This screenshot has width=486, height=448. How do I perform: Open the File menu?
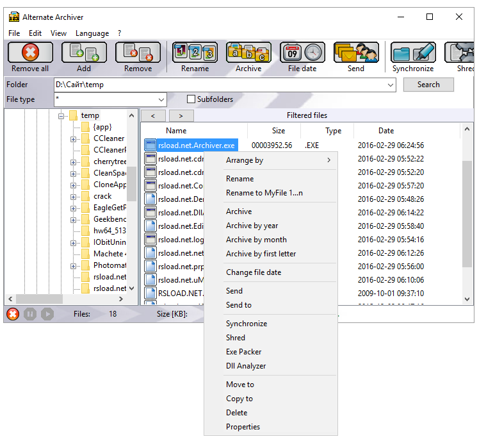tap(14, 33)
